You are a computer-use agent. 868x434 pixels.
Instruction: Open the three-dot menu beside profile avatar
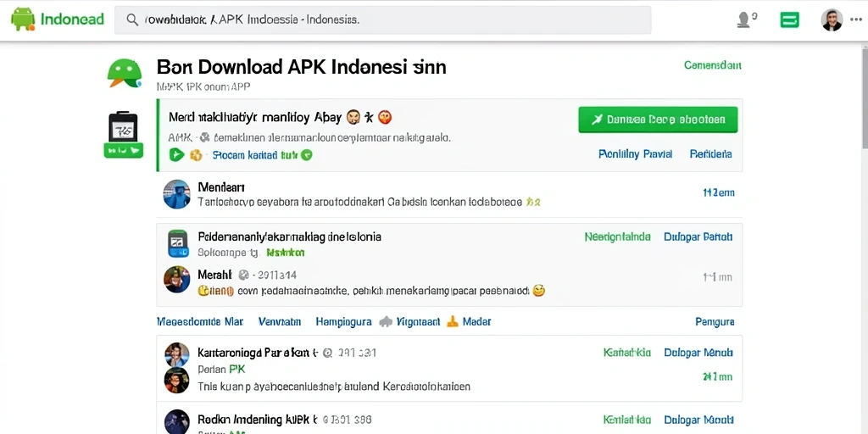855,20
